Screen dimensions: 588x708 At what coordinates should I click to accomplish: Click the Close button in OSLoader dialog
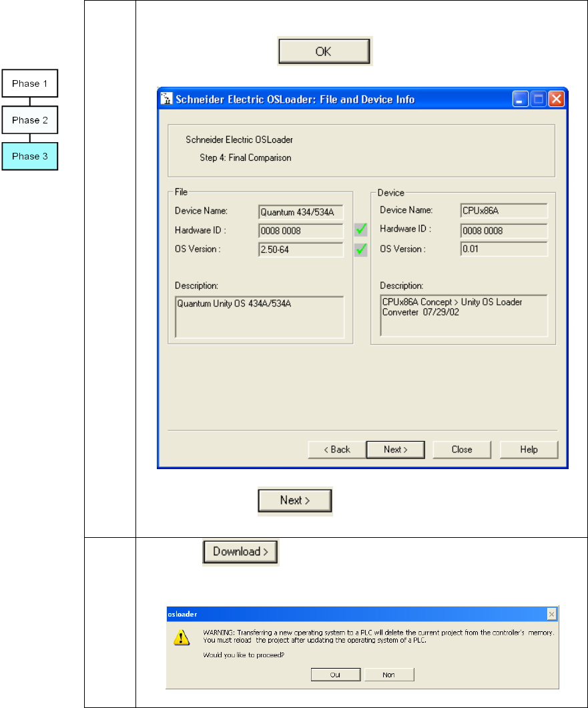click(462, 449)
